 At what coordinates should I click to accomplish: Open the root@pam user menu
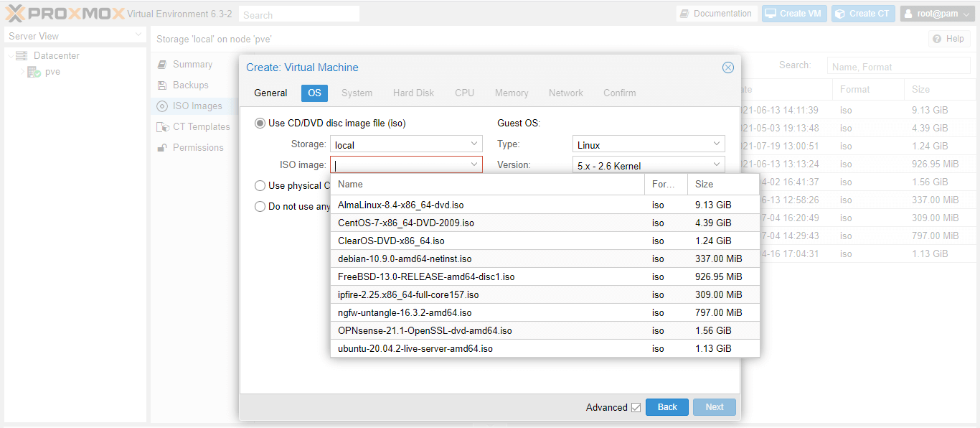[x=936, y=13]
